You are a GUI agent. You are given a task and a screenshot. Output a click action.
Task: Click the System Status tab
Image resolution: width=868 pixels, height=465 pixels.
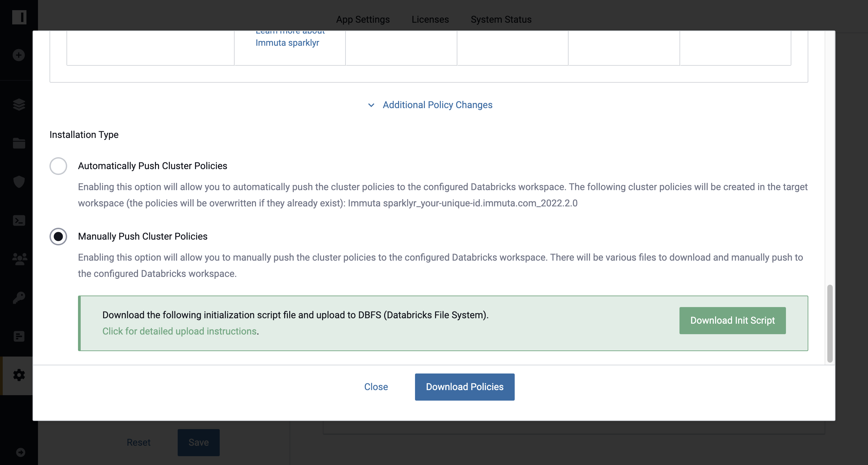pyautogui.click(x=500, y=18)
